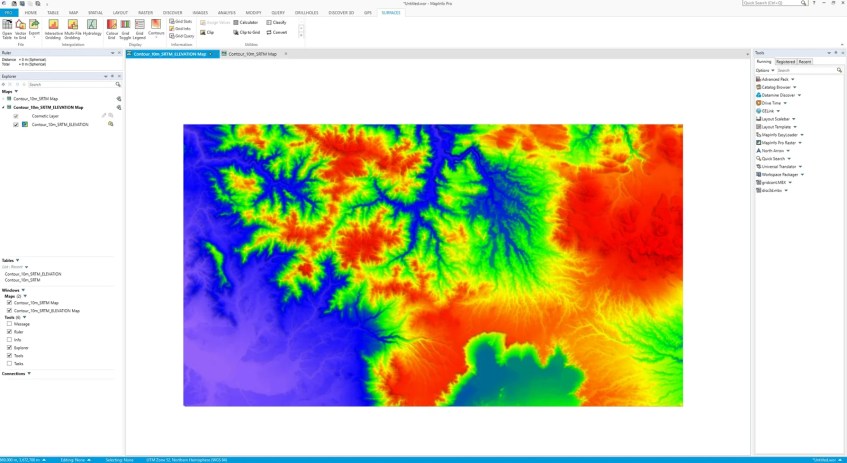
Task: Toggle Cosmetic Layer visibility checkbox
Action: pos(16,116)
